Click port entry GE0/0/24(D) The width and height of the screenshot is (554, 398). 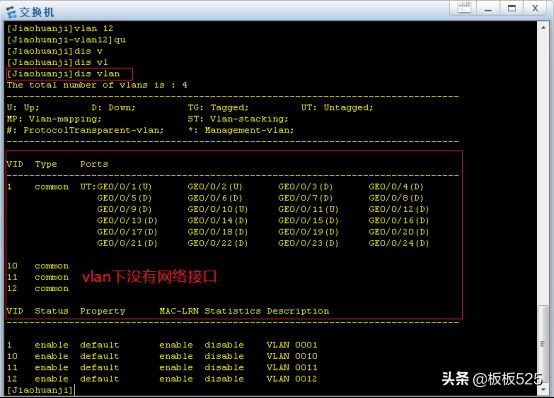pyautogui.click(x=399, y=243)
